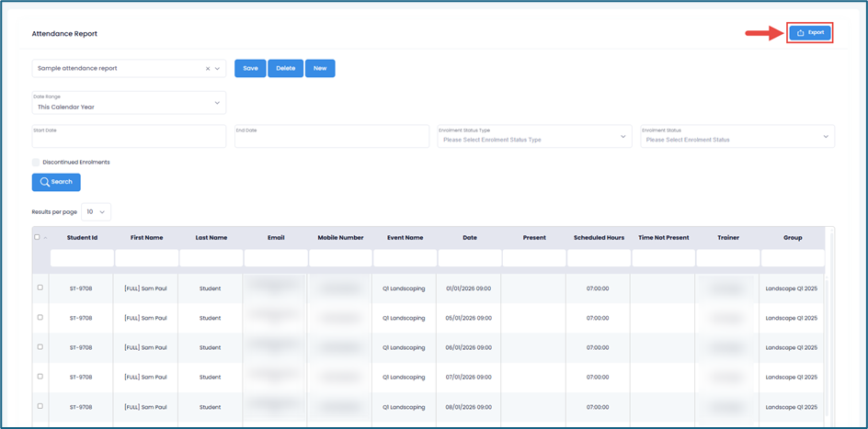
Task: Run the Search with magnifier icon
Action: (x=56, y=182)
